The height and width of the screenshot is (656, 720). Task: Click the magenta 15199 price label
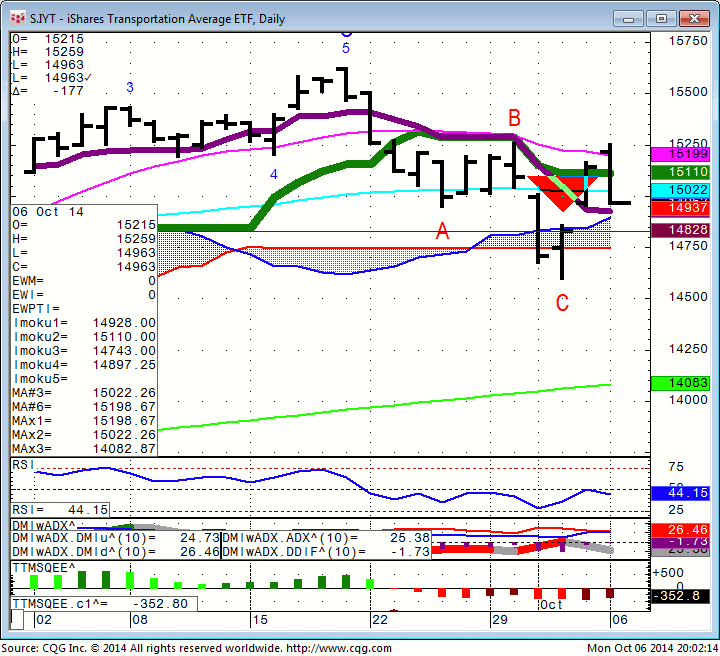coord(680,154)
